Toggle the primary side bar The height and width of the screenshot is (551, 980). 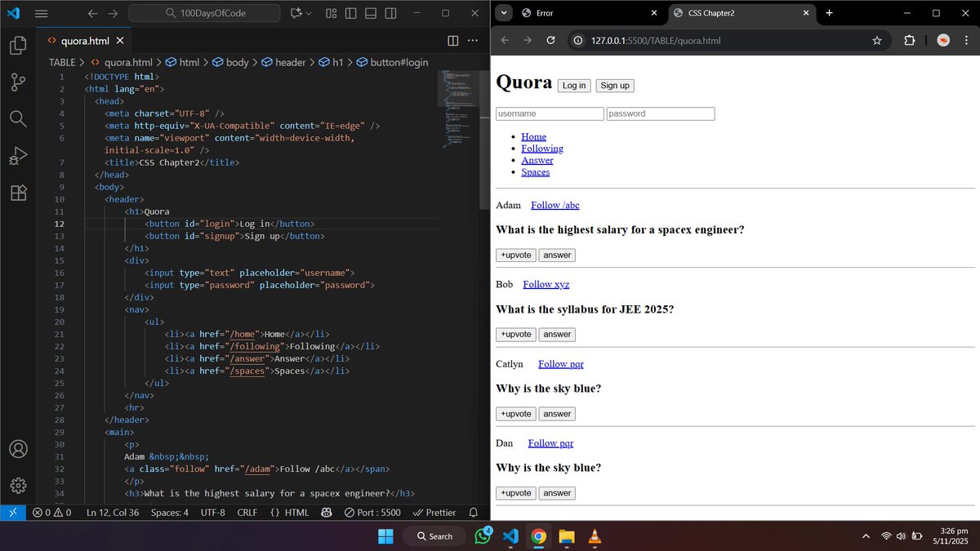pos(350,13)
